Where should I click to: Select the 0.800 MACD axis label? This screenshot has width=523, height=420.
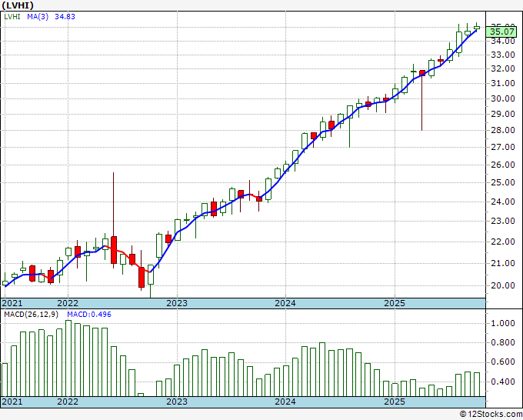503,342
